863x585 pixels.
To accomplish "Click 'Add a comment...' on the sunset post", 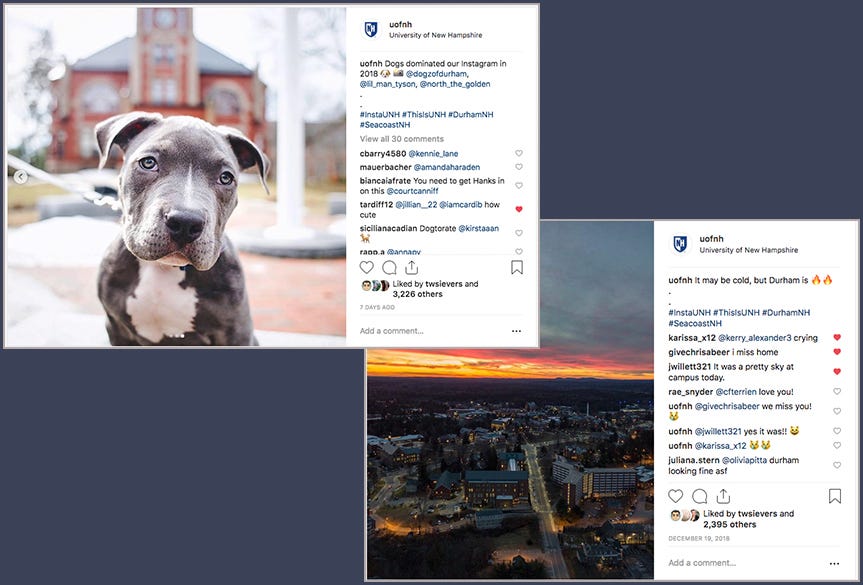I will click(702, 563).
